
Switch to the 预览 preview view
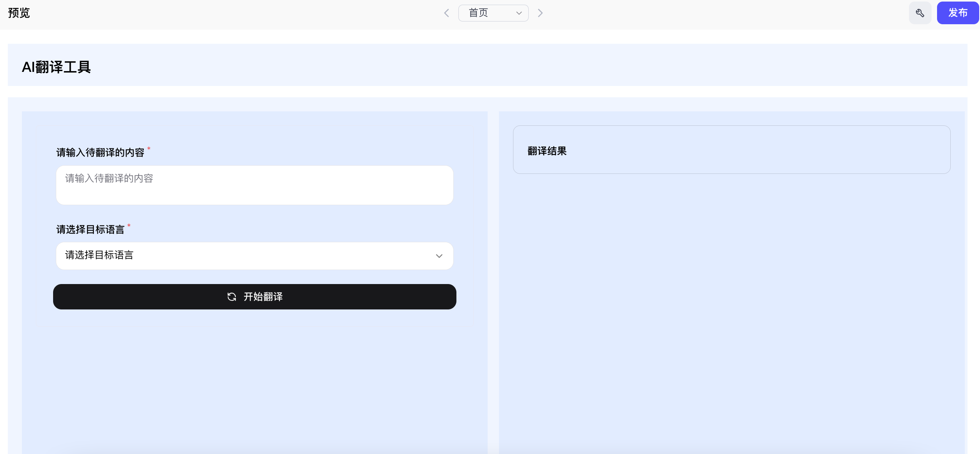coord(19,13)
